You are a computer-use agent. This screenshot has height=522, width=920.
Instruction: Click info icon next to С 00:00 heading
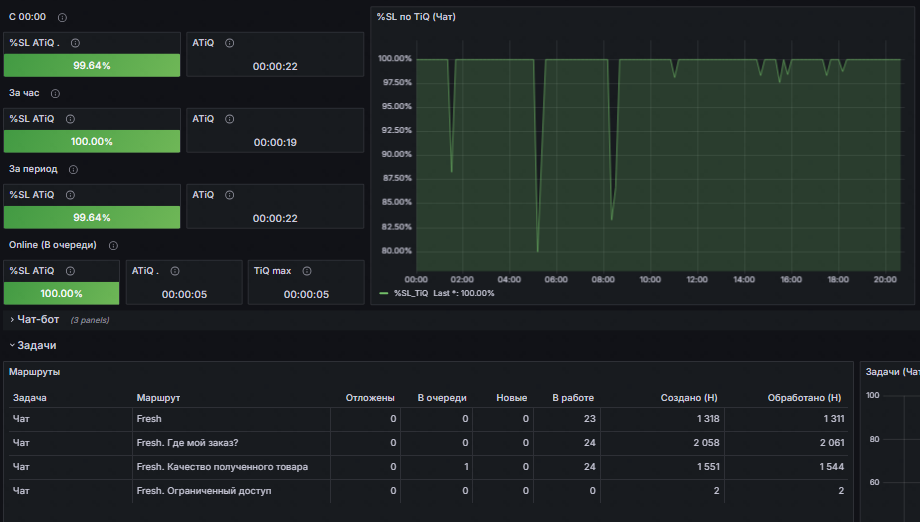point(63,18)
